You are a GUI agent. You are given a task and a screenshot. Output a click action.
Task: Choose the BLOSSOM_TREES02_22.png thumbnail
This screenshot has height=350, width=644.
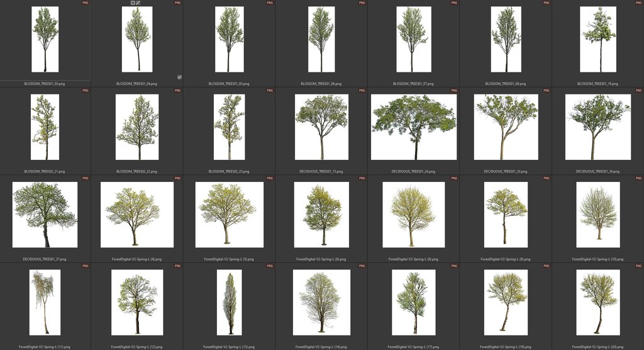point(137,127)
